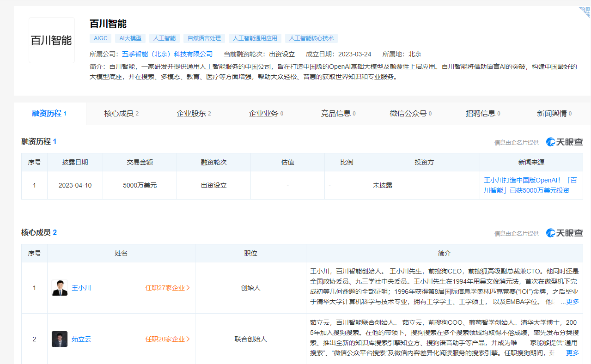The height and width of the screenshot is (364, 591).
Task: Select the AIGC tag
Action: pos(100,38)
